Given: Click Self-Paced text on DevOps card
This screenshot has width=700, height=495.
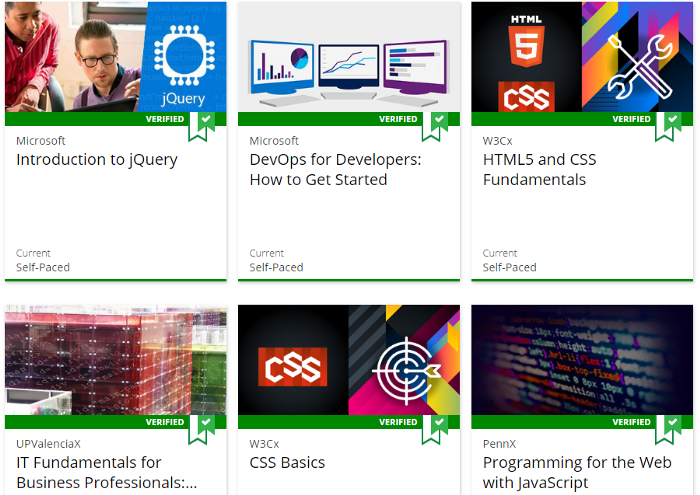Looking at the screenshot, I should pyautogui.click(x=276, y=267).
